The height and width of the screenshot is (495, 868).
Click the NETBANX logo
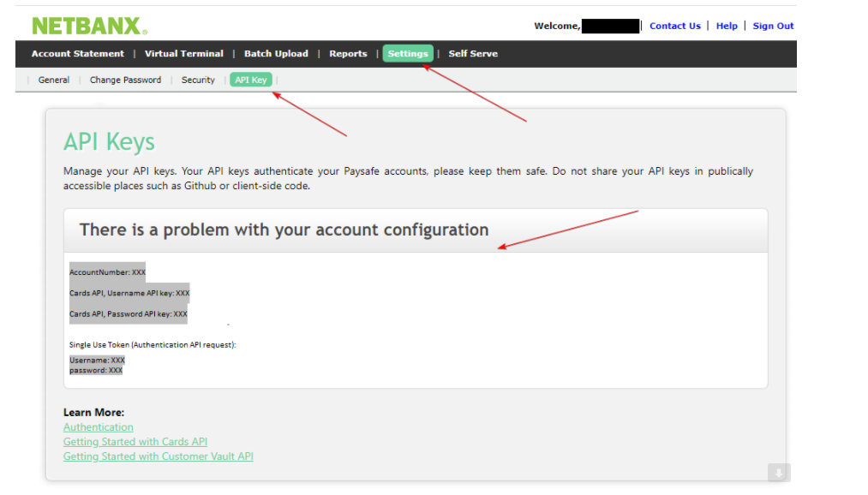(90, 26)
